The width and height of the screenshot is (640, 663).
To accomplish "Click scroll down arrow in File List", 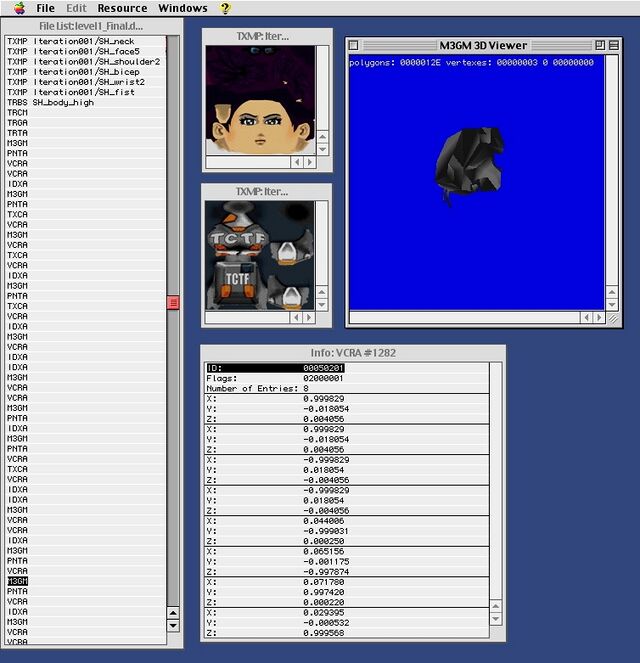I will tap(173, 626).
